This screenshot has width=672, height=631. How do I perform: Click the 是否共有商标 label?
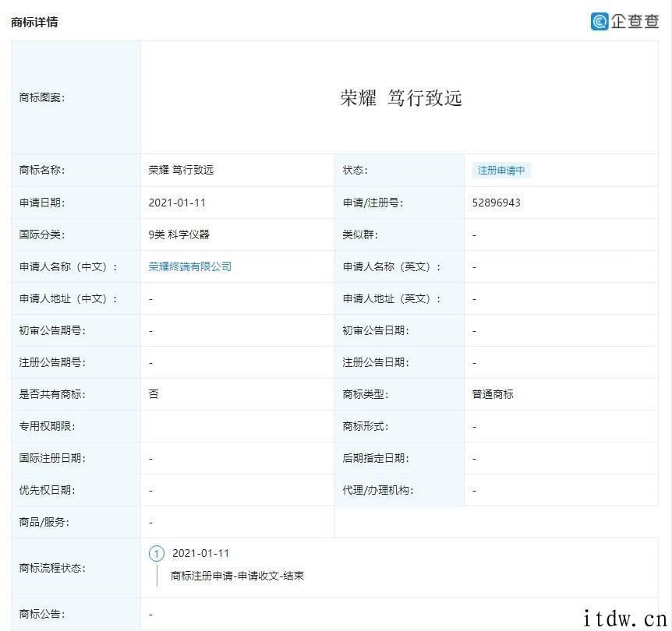(x=52, y=394)
